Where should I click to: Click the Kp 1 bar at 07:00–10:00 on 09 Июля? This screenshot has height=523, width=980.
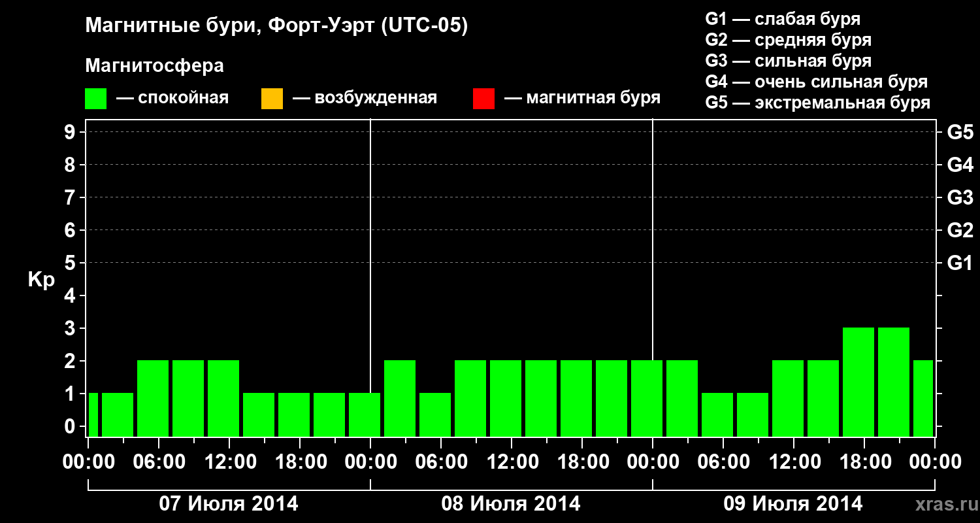pos(753,414)
